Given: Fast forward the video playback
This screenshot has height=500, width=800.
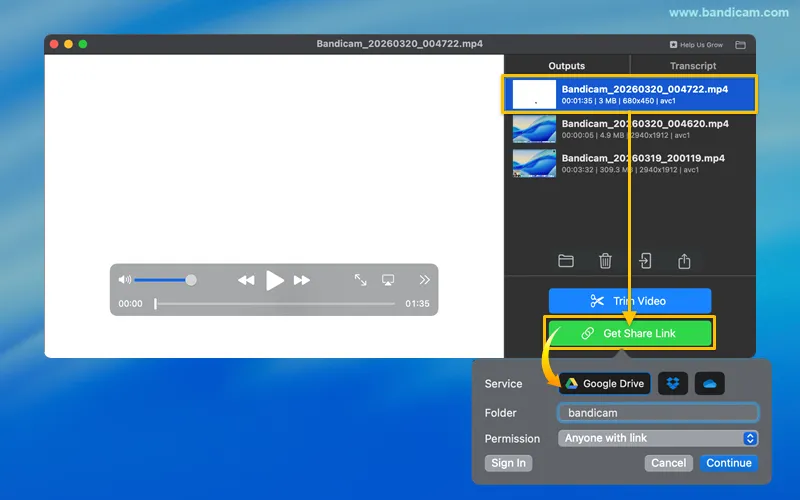Looking at the screenshot, I should click(x=302, y=280).
